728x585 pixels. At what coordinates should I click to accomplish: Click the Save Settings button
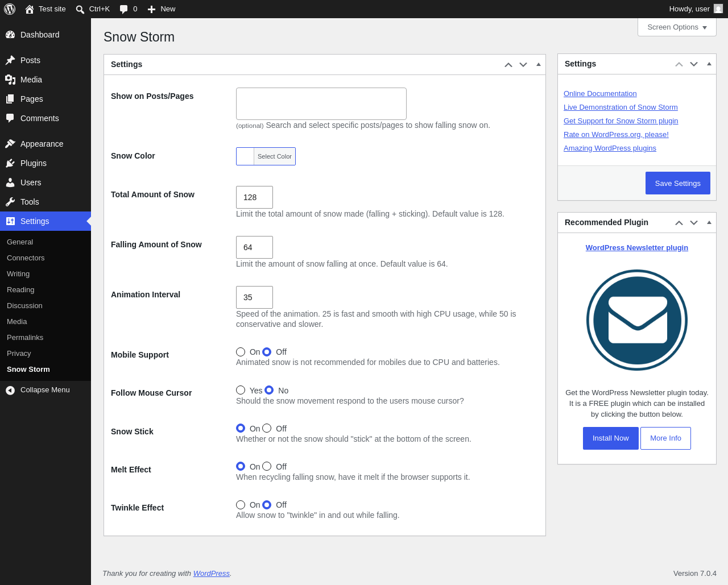(678, 183)
